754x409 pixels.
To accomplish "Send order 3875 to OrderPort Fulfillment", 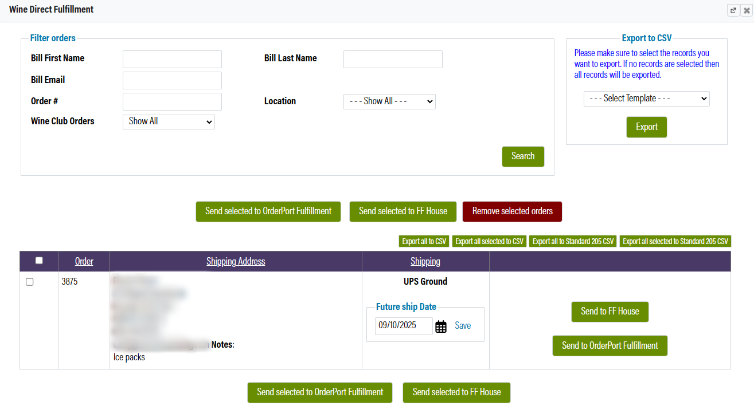I will coord(610,346).
